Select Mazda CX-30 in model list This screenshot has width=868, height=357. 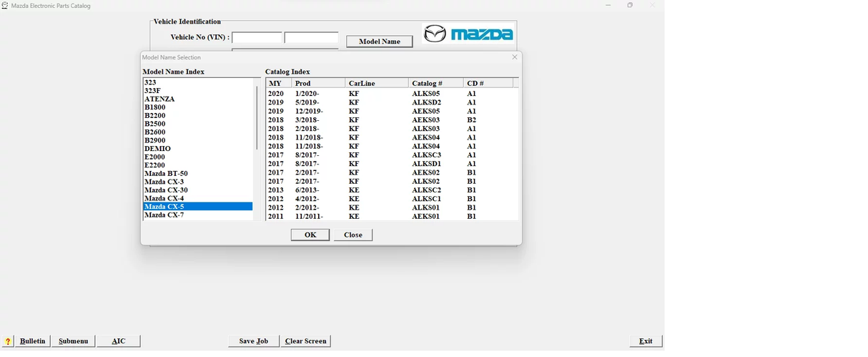[166, 190]
